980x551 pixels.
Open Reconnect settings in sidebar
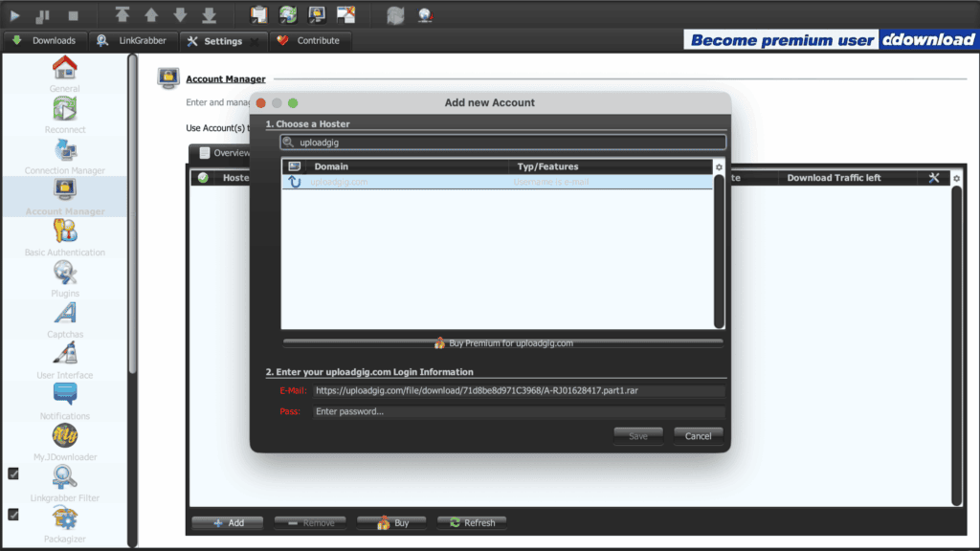(64, 116)
